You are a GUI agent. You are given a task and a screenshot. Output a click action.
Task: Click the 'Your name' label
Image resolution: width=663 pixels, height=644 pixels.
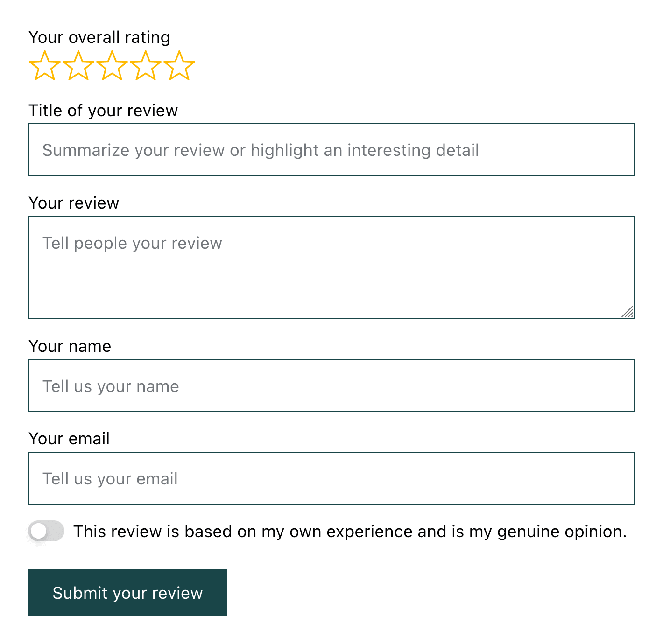70,346
